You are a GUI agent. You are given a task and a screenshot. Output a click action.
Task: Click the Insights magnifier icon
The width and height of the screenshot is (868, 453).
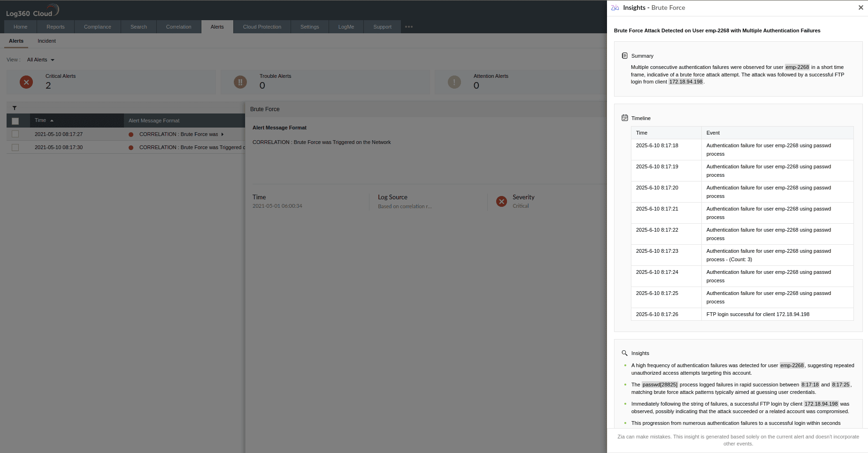click(x=624, y=353)
